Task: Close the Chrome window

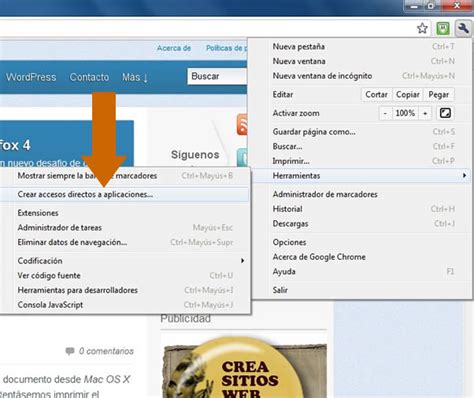Action: [x=457, y=6]
